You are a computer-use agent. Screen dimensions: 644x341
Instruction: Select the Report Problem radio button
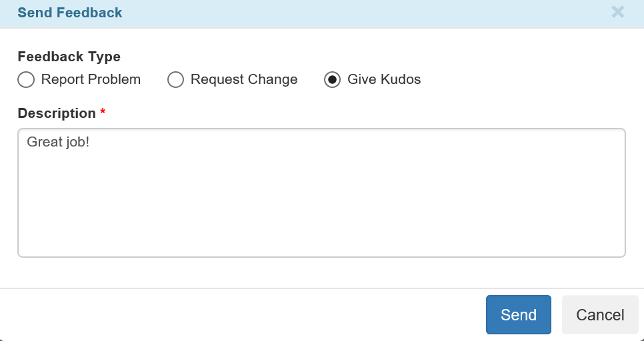26,80
